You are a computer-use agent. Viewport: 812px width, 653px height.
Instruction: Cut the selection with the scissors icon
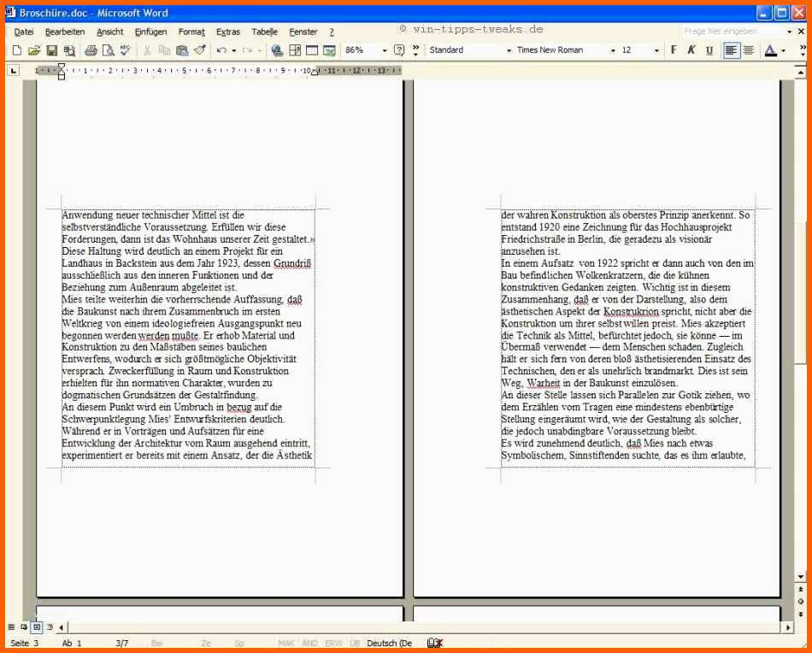pos(147,50)
